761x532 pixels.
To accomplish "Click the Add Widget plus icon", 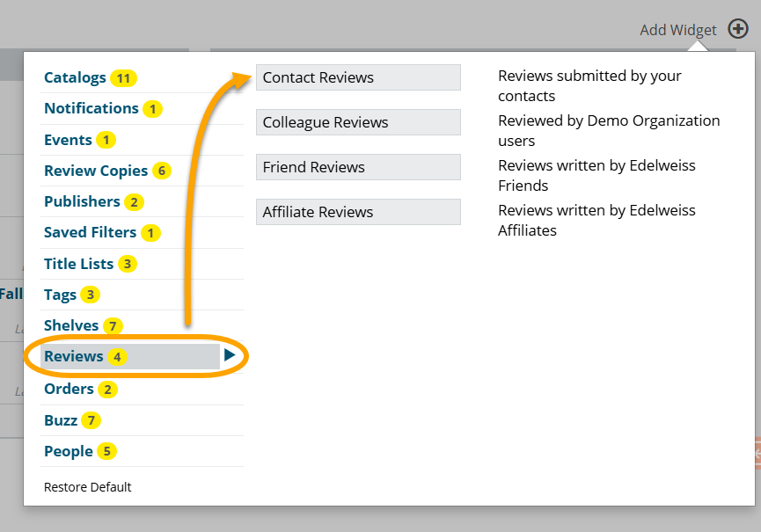I will click(x=738, y=29).
